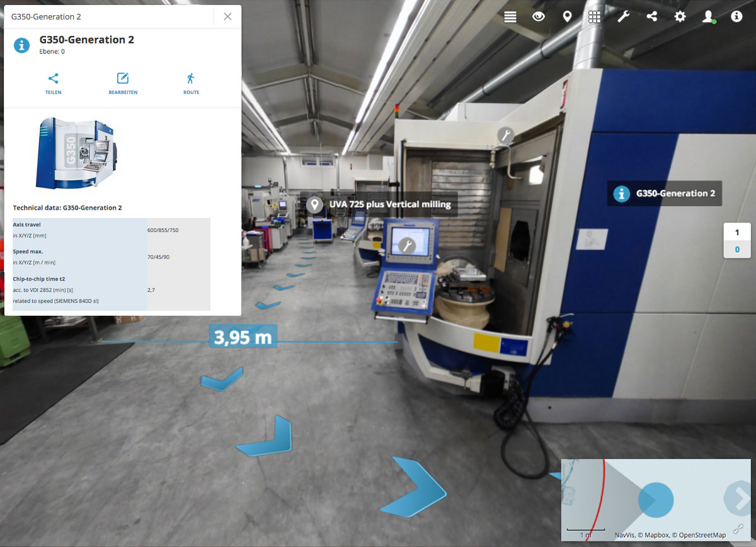The height and width of the screenshot is (547, 756).
Task: Open the wrench tools icon in top toolbar
Action: [x=623, y=17]
